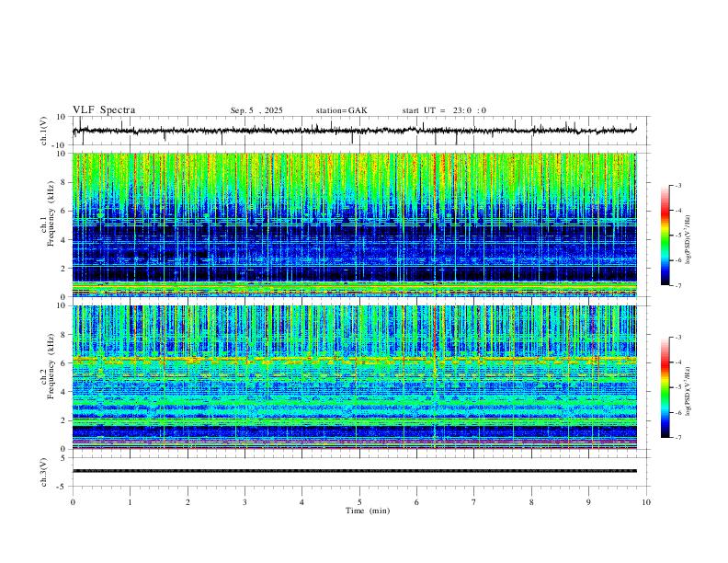Click the "VLF Spectra" title text
728x563 pixels.
(104, 110)
